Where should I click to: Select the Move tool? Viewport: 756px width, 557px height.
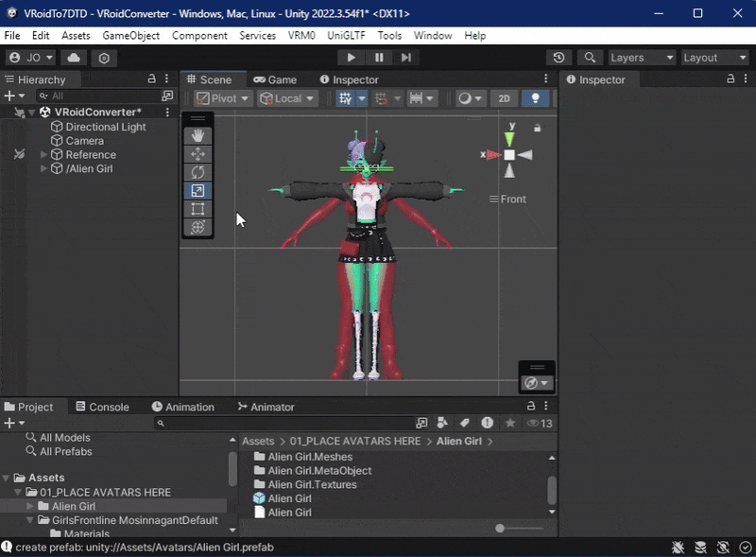coord(198,154)
